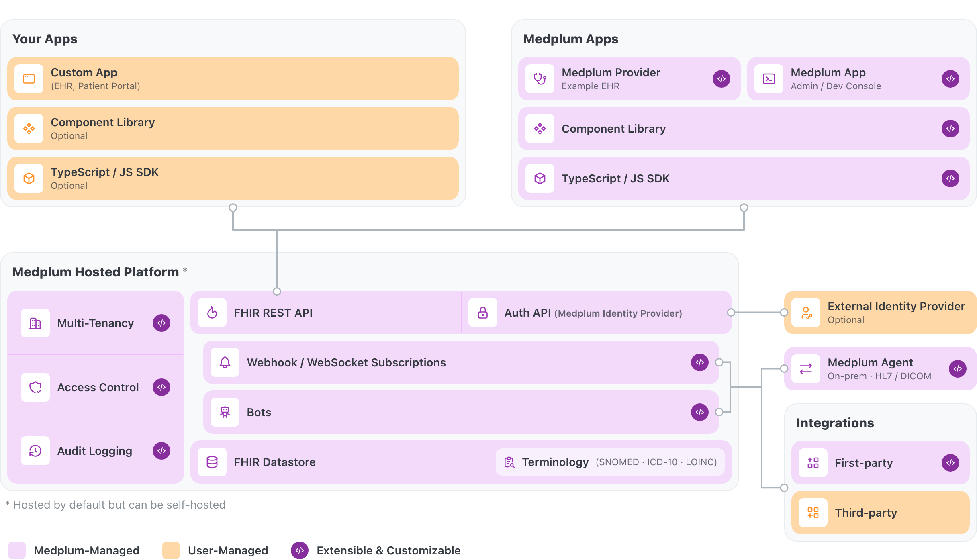This screenshot has height=560, width=977.
Task: Click the code badge on First-party integrations
Action: (950, 463)
